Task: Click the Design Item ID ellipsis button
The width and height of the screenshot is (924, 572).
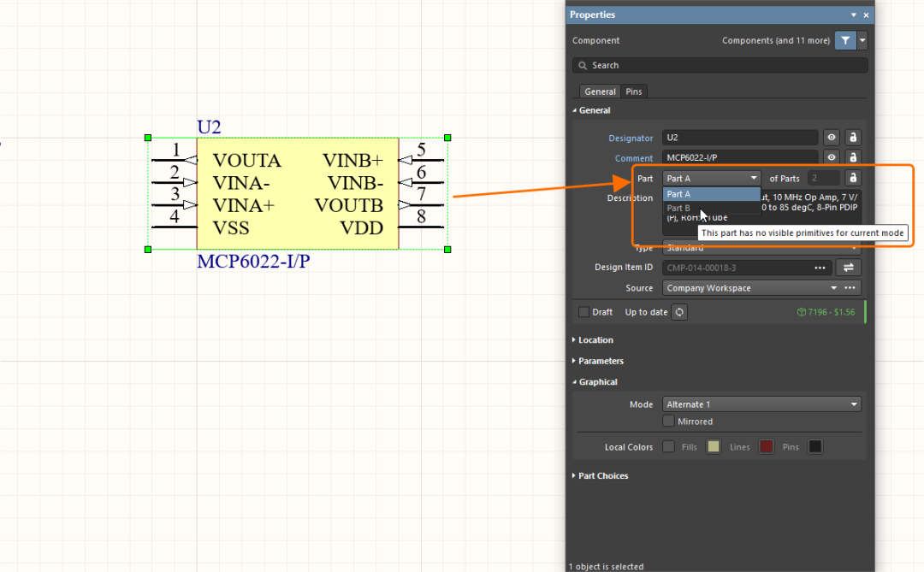Action: coord(820,268)
